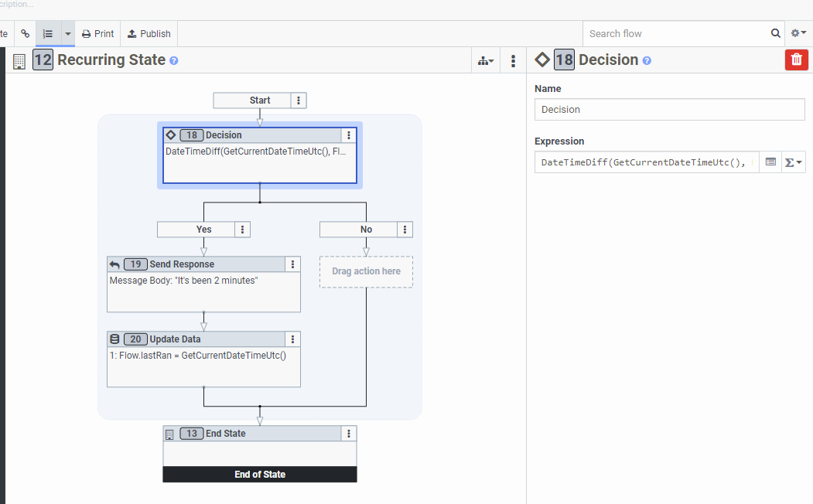This screenshot has width=813, height=504.
Task: Click the Decision Name text field
Action: tap(669, 110)
